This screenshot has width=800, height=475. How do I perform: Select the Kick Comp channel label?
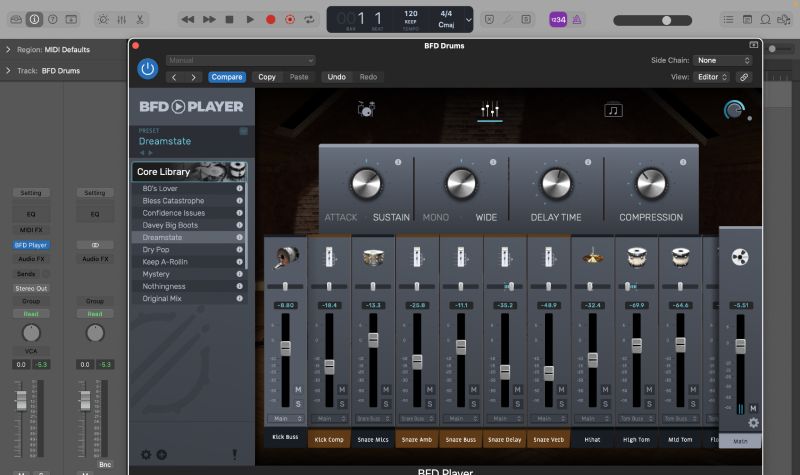[329, 439]
